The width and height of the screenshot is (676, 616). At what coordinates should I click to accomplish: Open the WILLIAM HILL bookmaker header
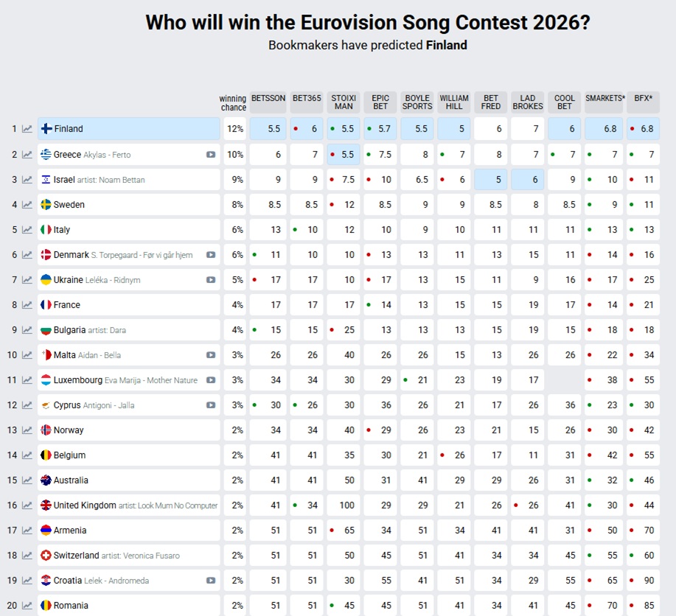pos(454,102)
